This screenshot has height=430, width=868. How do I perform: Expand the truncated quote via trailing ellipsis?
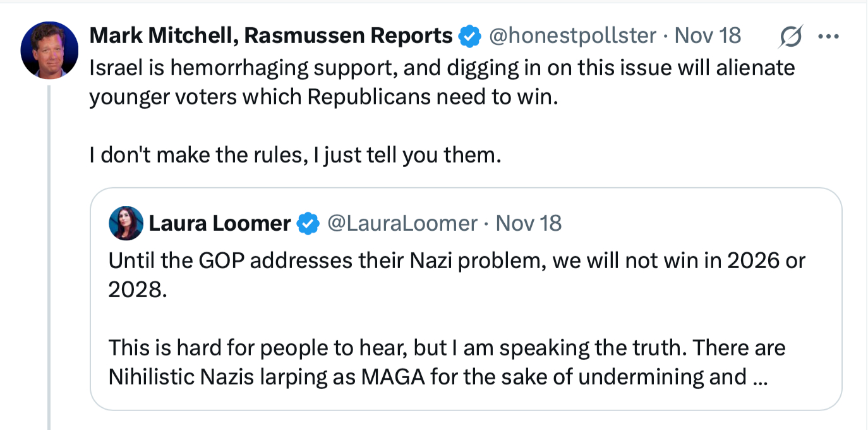760,377
